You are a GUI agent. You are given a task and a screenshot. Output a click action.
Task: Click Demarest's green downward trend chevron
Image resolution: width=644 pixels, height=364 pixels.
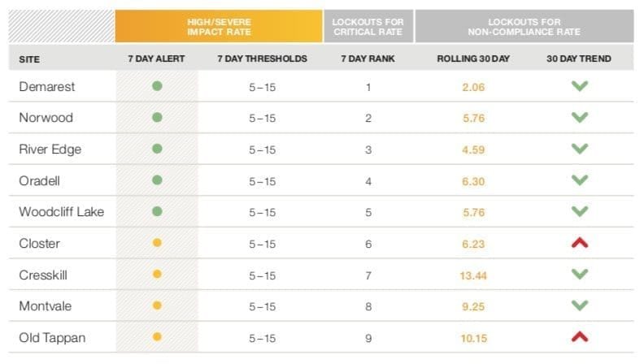coord(579,86)
